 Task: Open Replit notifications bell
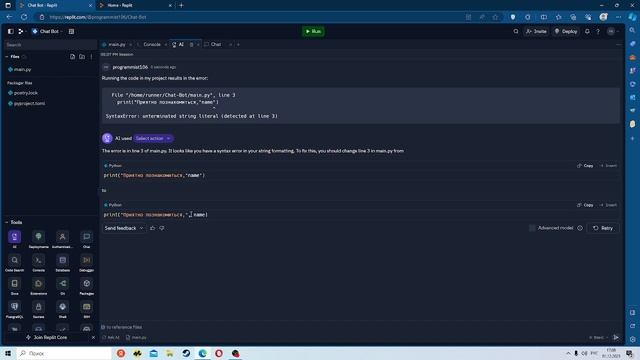[x=587, y=31]
